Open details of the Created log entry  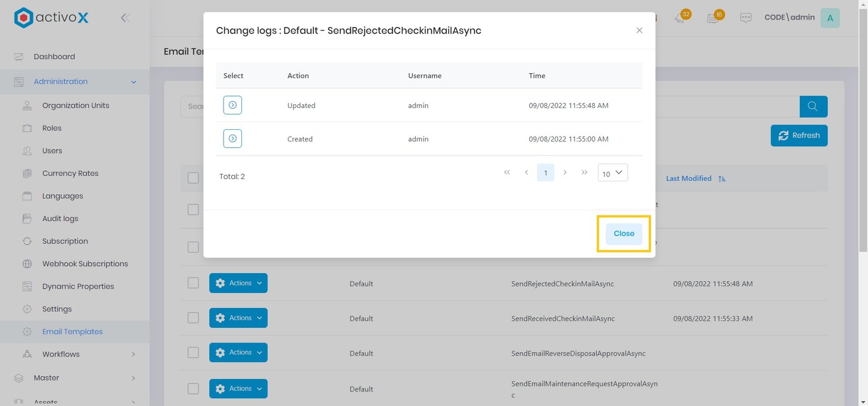click(232, 139)
